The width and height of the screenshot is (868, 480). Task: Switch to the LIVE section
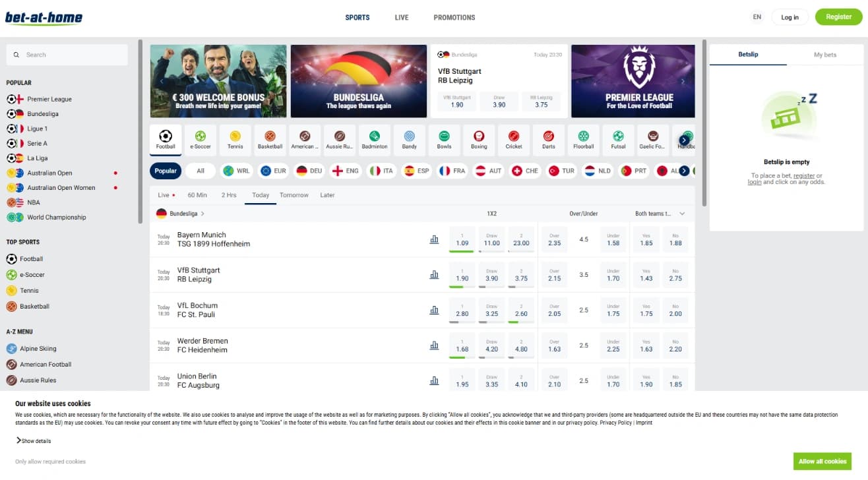pos(401,17)
